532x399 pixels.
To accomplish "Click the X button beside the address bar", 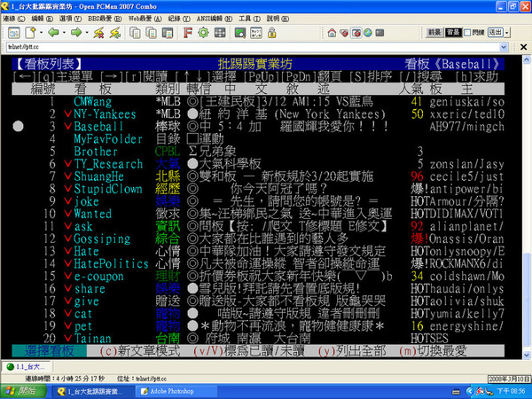I will [x=523, y=47].
